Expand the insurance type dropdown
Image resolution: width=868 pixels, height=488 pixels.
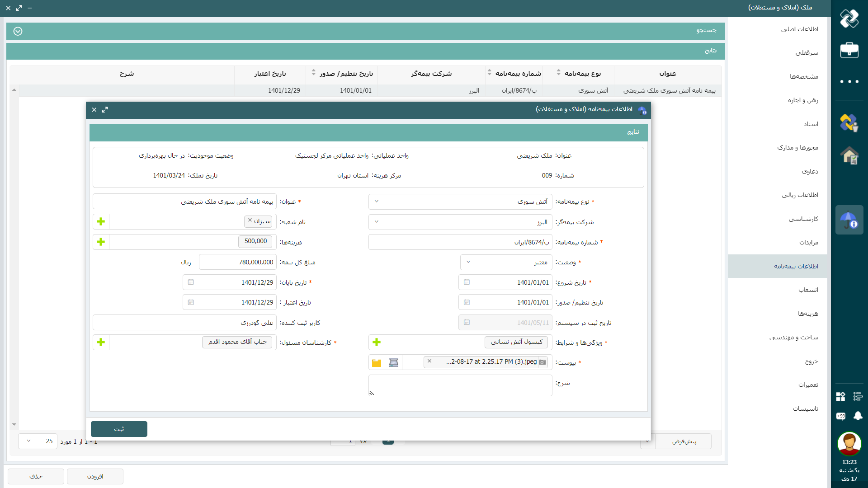click(x=377, y=202)
